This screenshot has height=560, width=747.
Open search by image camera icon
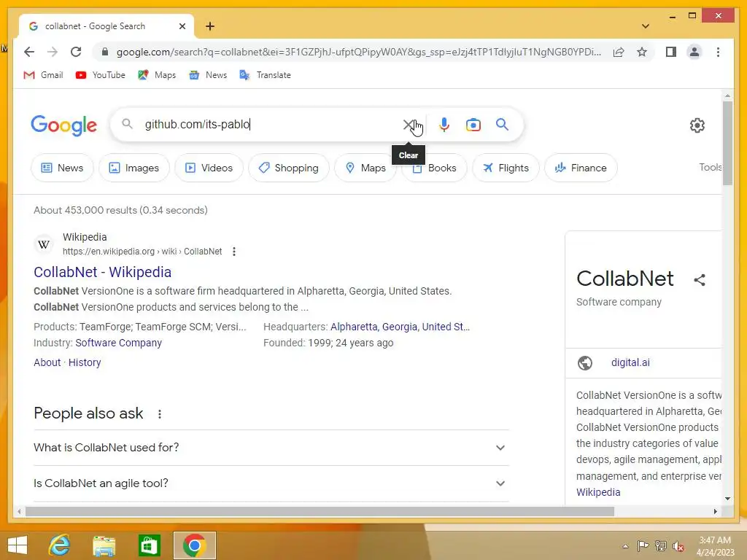click(x=473, y=125)
